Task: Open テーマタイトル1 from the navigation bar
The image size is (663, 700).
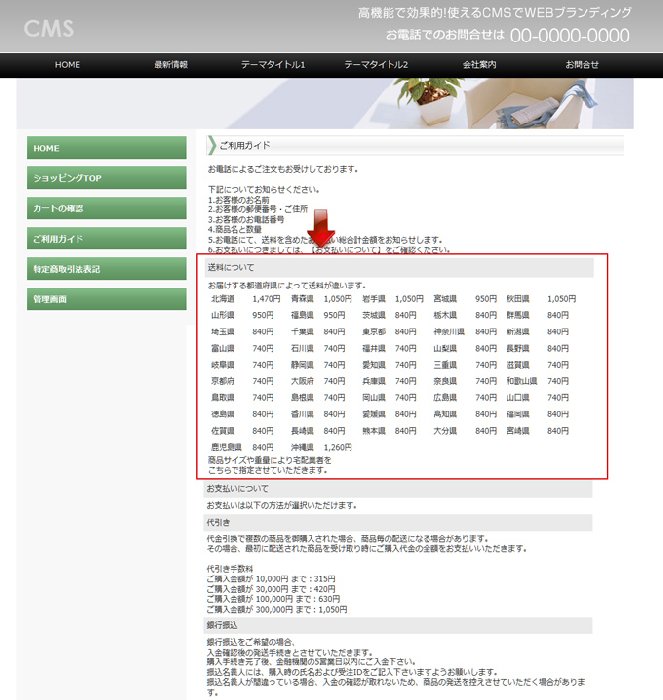Action: pyautogui.click(x=273, y=65)
